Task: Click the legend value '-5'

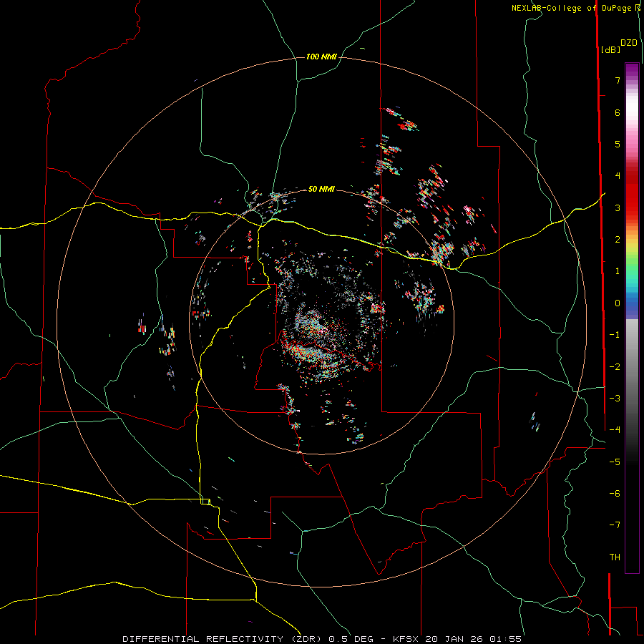Action: point(615,462)
